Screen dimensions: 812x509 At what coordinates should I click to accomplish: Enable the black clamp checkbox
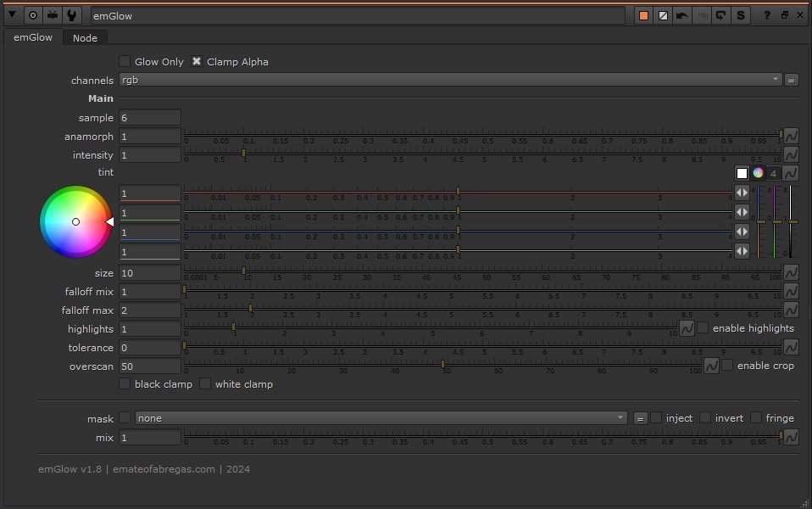125,384
